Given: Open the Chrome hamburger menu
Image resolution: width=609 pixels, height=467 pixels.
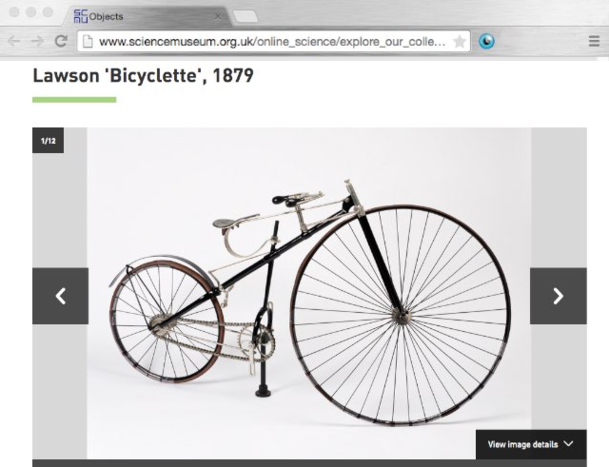Looking at the screenshot, I should click(x=594, y=41).
